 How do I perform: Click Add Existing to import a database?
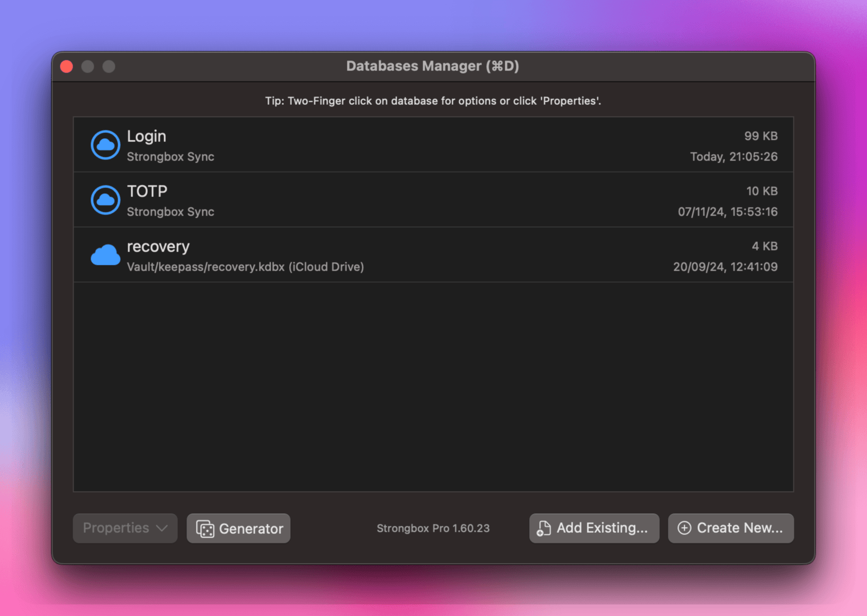click(594, 528)
